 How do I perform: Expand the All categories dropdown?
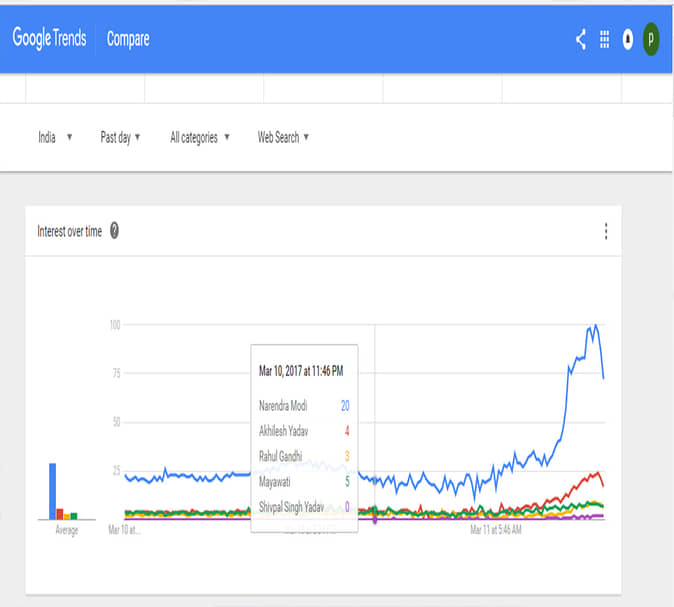pos(200,137)
